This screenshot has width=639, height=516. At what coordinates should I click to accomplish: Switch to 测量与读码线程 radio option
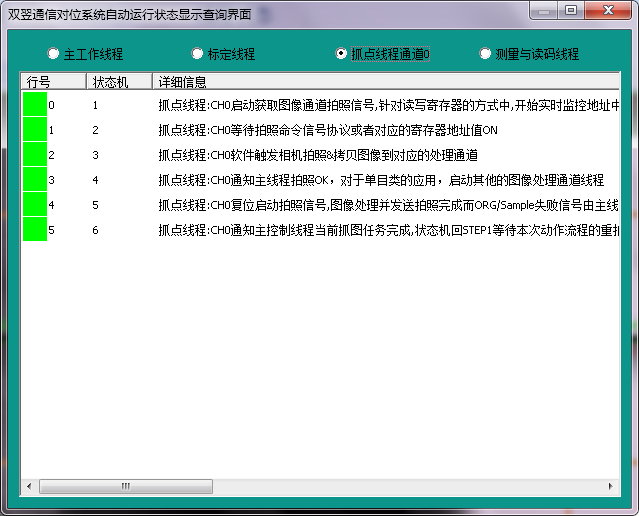[486, 54]
